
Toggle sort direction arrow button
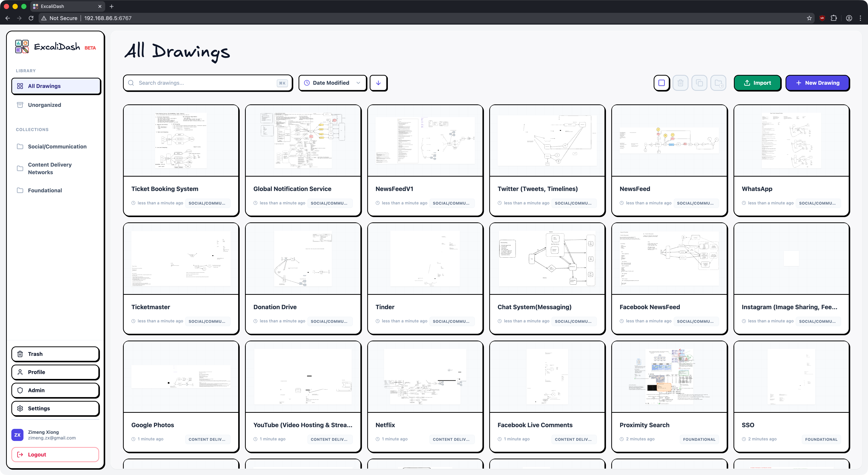tap(378, 83)
